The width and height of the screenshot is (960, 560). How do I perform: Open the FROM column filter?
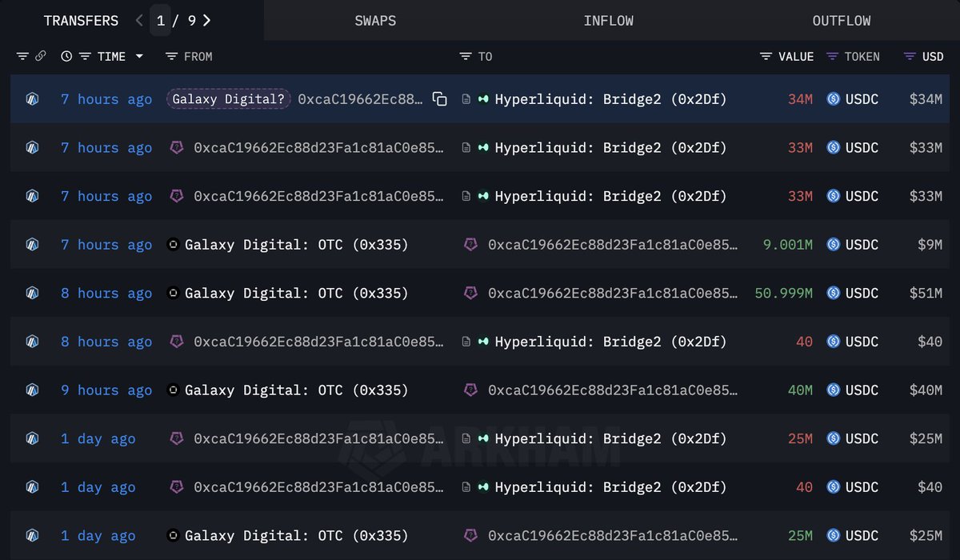coord(171,56)
